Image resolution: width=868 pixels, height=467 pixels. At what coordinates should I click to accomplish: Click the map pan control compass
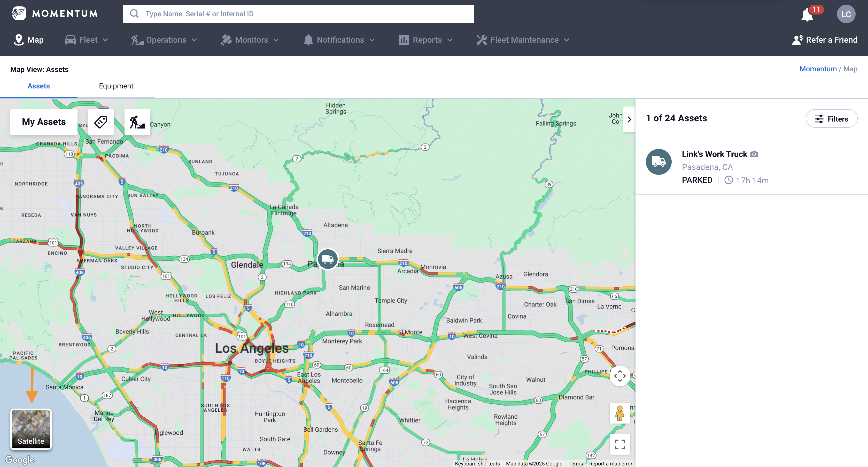(x=620, y=376)
